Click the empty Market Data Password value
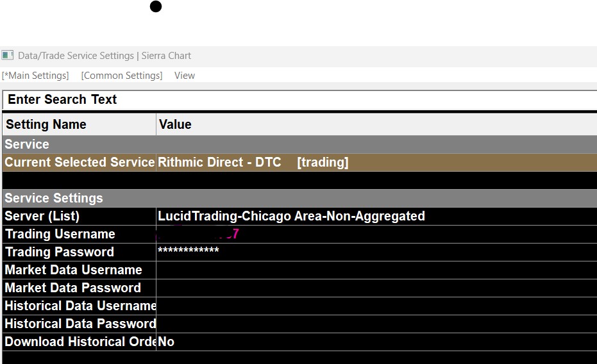Screen dimensions: 597x364 click(x=376, y=288)
